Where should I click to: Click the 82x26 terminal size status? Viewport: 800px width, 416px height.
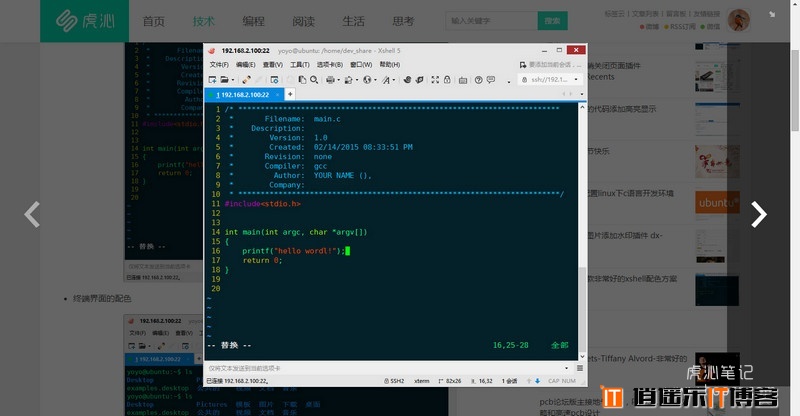[x=450, y=381]
